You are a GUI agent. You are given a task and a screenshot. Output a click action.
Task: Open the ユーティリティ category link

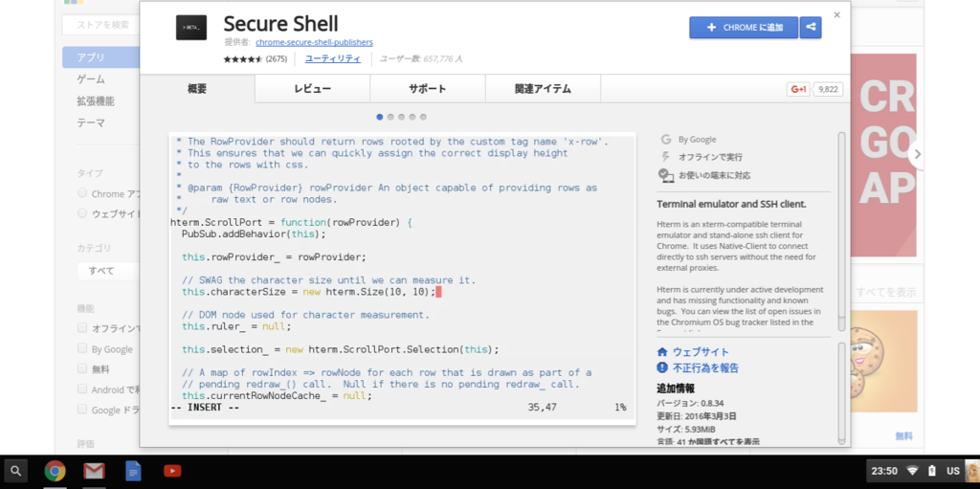[332, 58]
